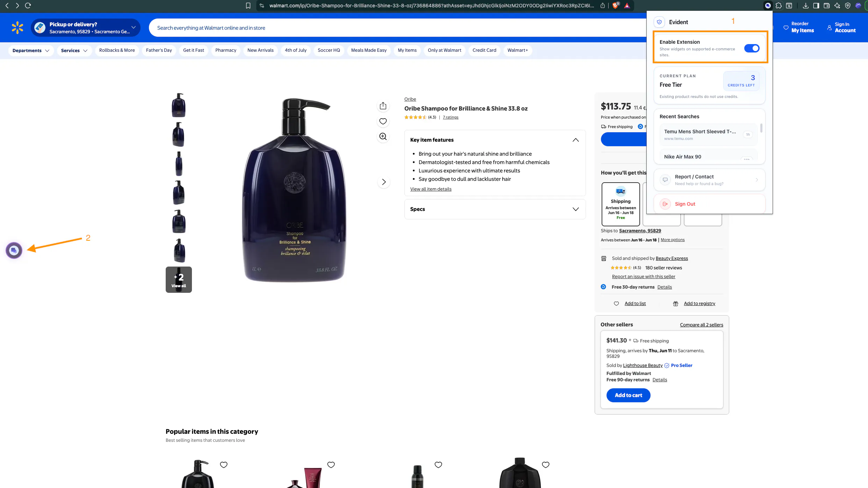Reload the page

(x=28, y=6)
